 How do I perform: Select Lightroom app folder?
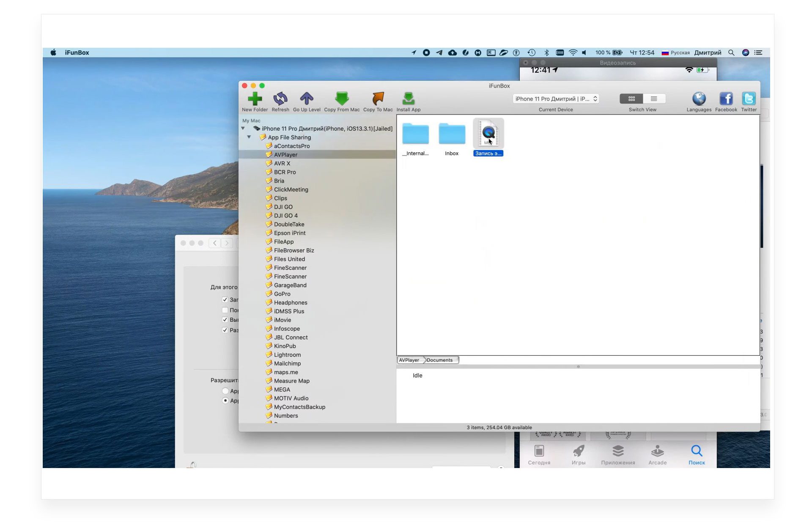[287, 355]
